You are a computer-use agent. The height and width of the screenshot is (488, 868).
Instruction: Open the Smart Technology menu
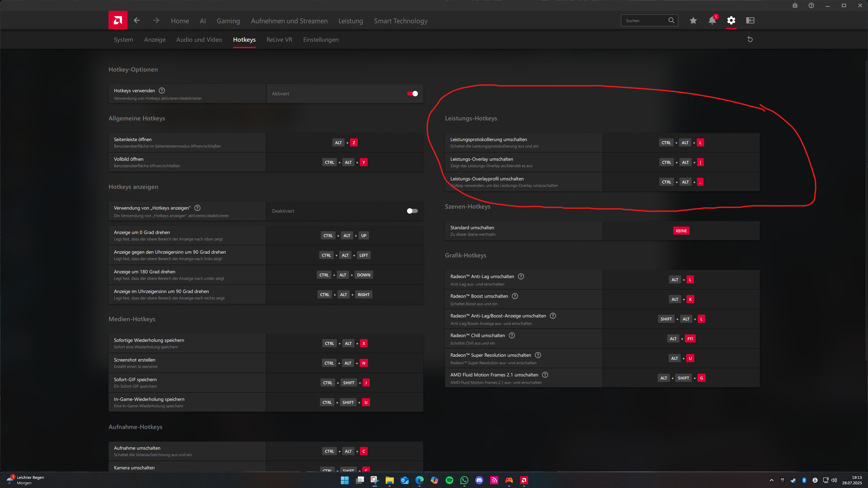tap(400, 21)
